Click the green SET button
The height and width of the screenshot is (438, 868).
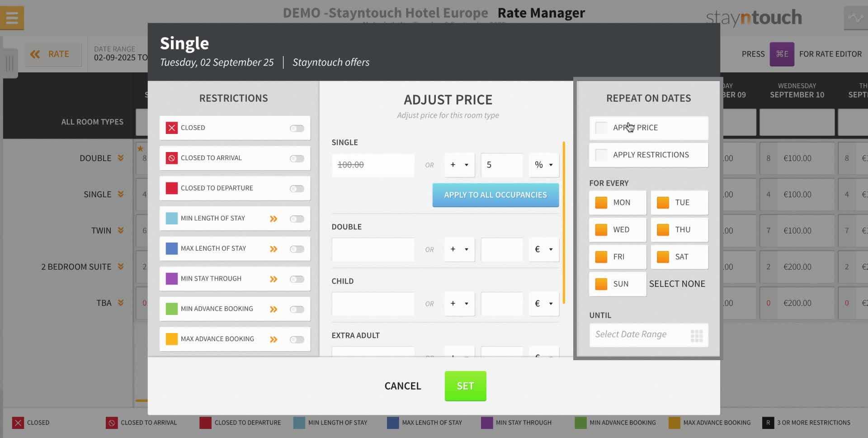point(465,386)
